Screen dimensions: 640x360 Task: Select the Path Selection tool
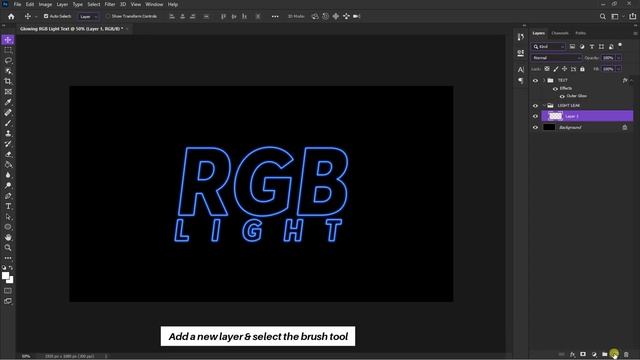8,217
